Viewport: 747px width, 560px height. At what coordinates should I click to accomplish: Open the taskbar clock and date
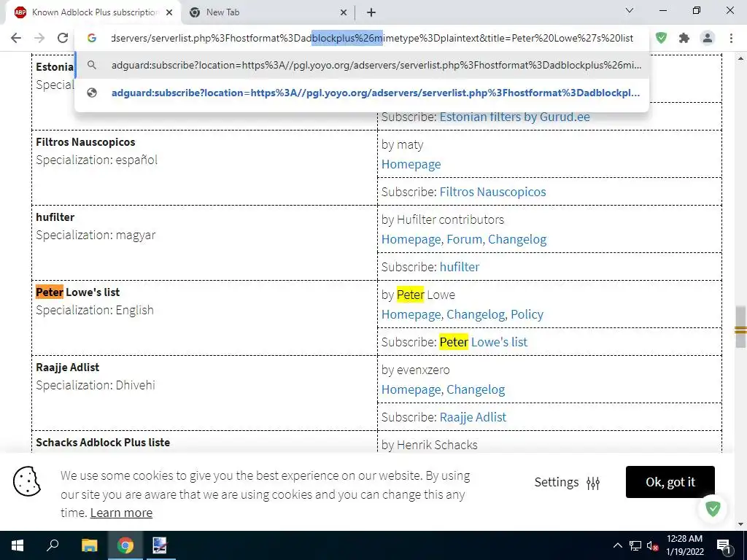684,545
